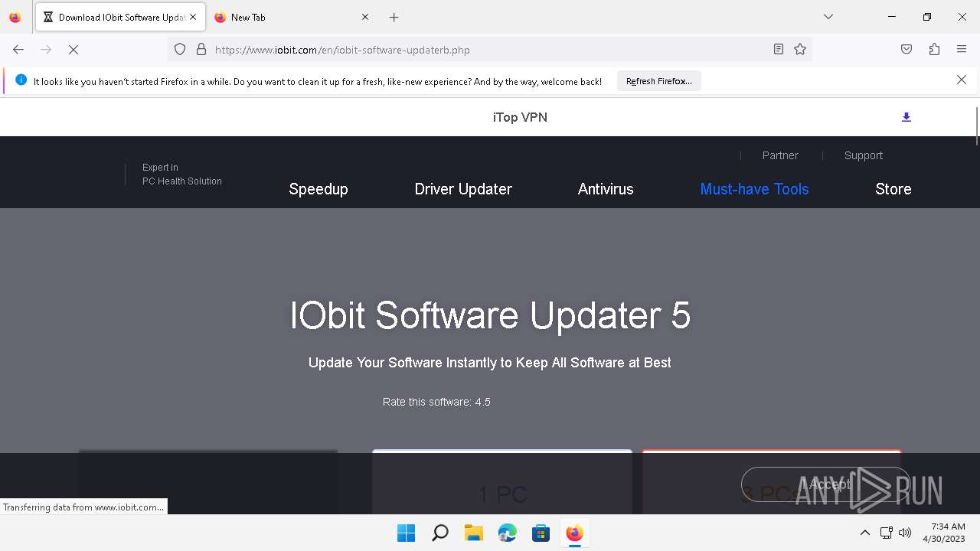Open the Partner link
The width and height of the screenshot is (980, 551).
click(780, 155)
